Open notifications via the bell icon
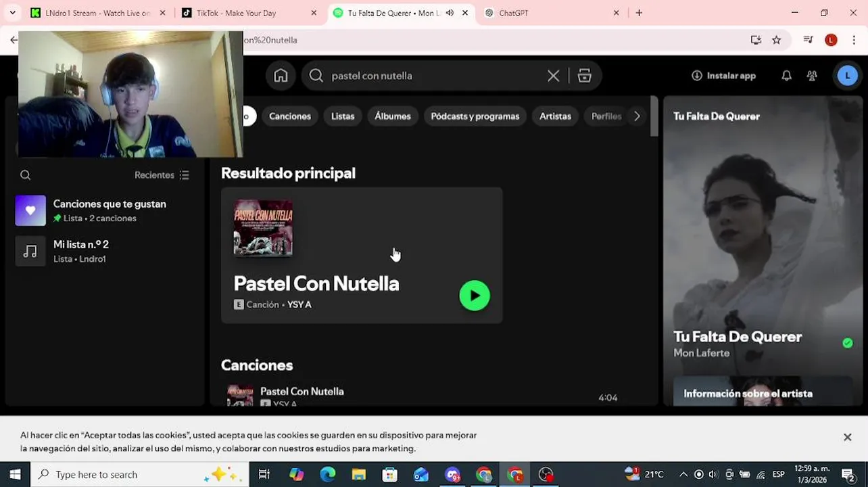 (x=786, y=76)
